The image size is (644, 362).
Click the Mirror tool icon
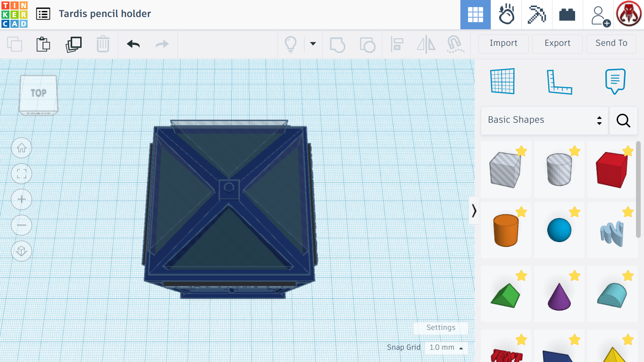[426, 44]
